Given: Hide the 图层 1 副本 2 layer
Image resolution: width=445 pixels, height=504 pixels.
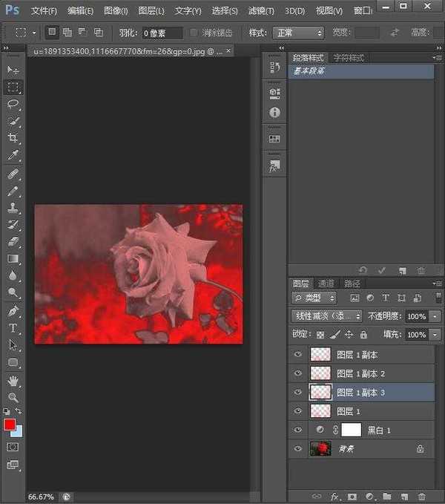Looking at the screenshot, I should (298, 373).
